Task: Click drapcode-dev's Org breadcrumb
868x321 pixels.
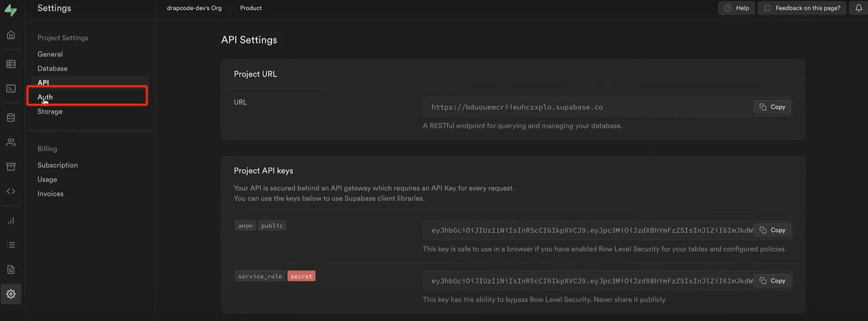Action: coord(194,8)
